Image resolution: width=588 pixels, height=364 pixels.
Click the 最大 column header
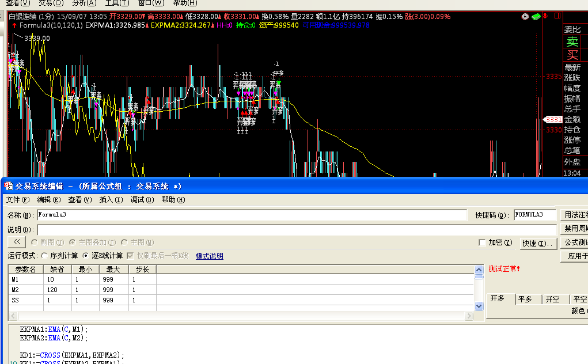(113, 270)
